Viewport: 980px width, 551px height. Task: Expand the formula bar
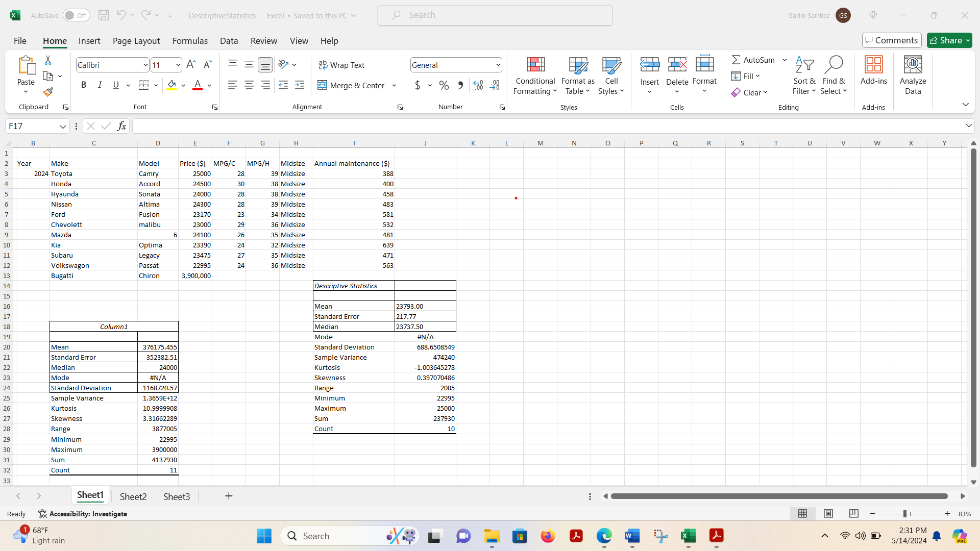[x=968, y=126]
